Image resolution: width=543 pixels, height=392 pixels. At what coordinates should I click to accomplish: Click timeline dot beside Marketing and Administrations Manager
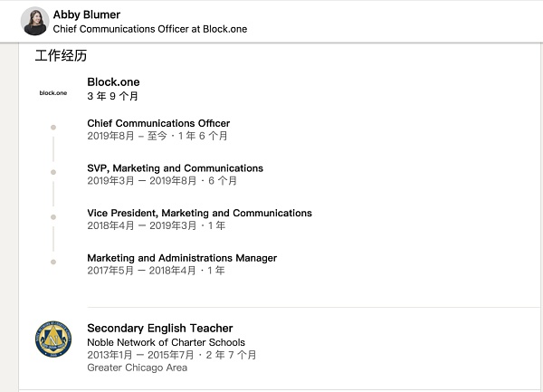point(53,262)
